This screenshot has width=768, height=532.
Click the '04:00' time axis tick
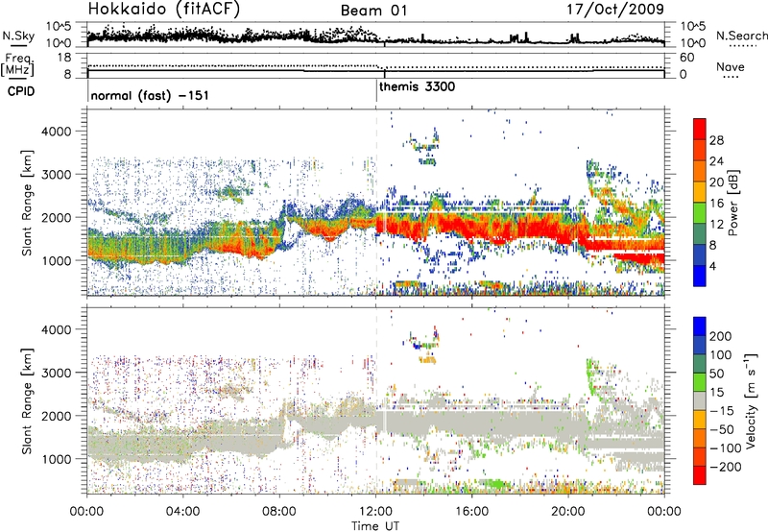coord(182,512)
